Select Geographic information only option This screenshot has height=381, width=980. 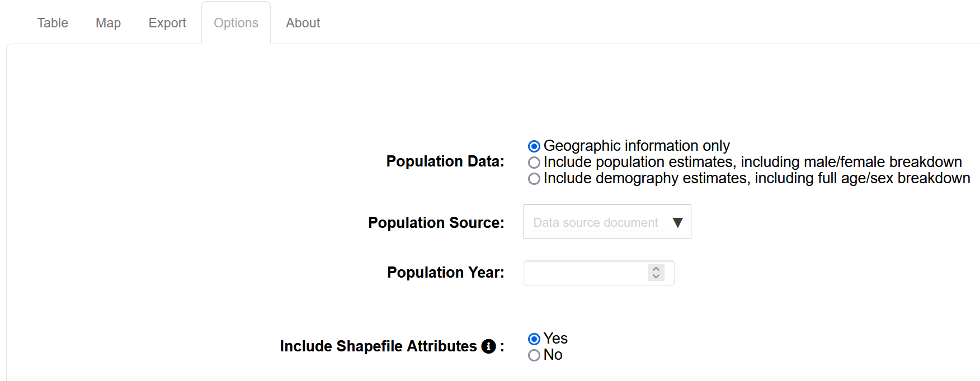point(534,146)
